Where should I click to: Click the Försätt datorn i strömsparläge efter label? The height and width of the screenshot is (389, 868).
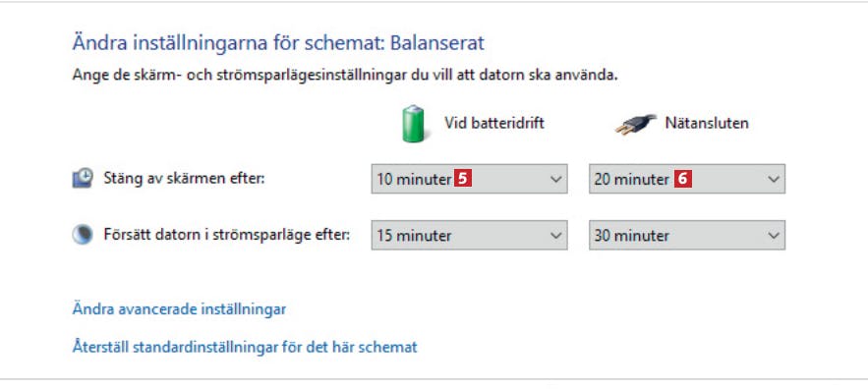coord(227,235)
